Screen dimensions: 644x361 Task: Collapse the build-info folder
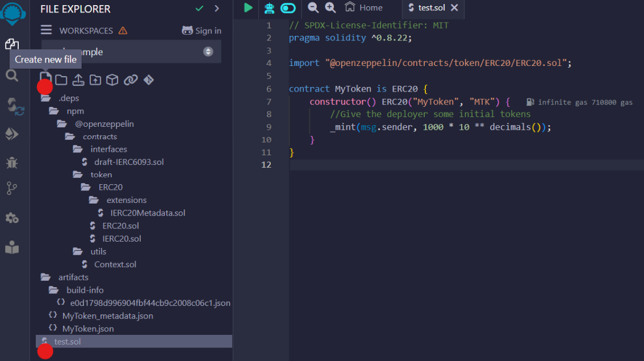point(77,291)
